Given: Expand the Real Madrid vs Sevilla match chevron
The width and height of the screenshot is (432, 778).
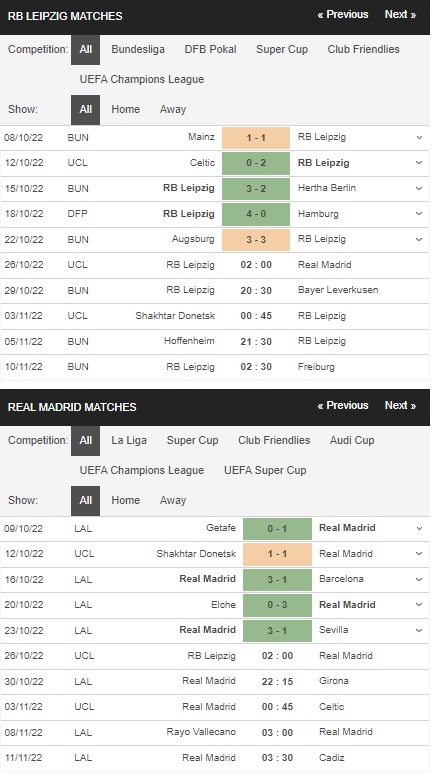Looking at the screenshot, I should pyautogui.click(x=419, y=630).
